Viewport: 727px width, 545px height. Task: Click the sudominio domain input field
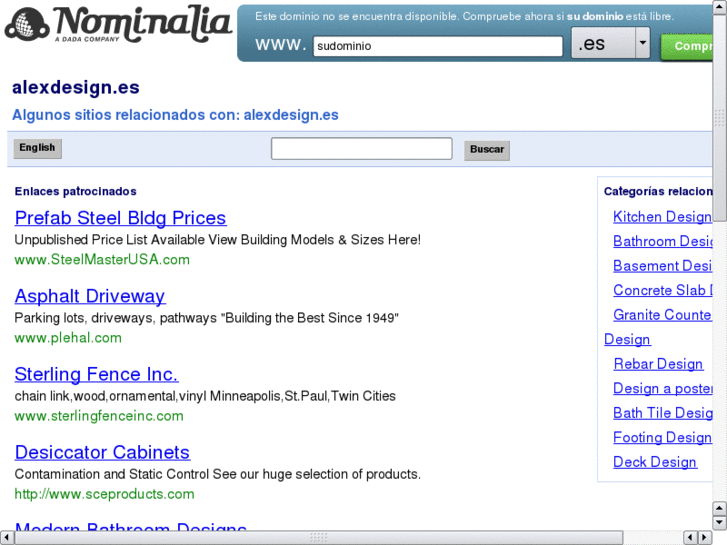coord(438,46)
